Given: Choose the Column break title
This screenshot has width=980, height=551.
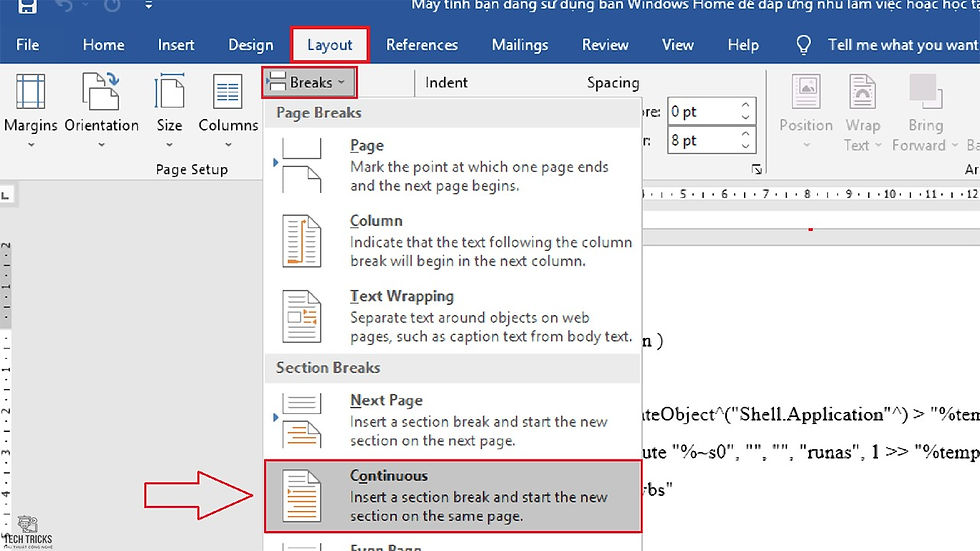Looking at the screenshot, I should coord(376,221).
